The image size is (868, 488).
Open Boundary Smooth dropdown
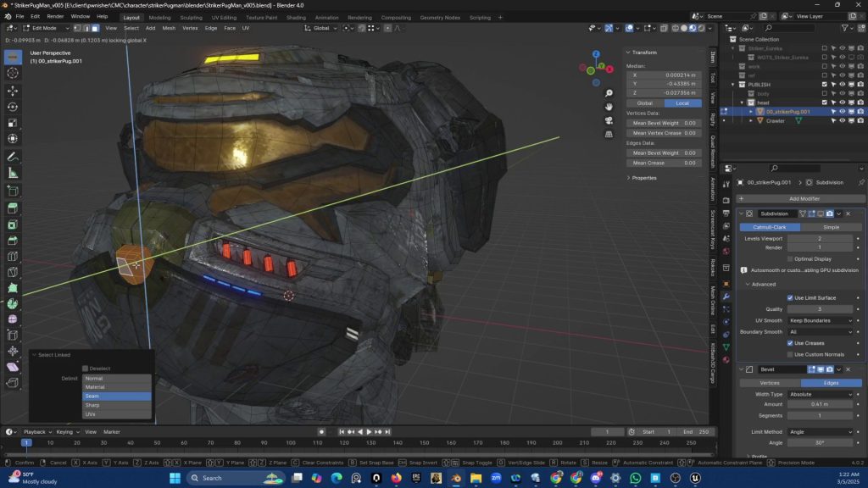[821, 332]
